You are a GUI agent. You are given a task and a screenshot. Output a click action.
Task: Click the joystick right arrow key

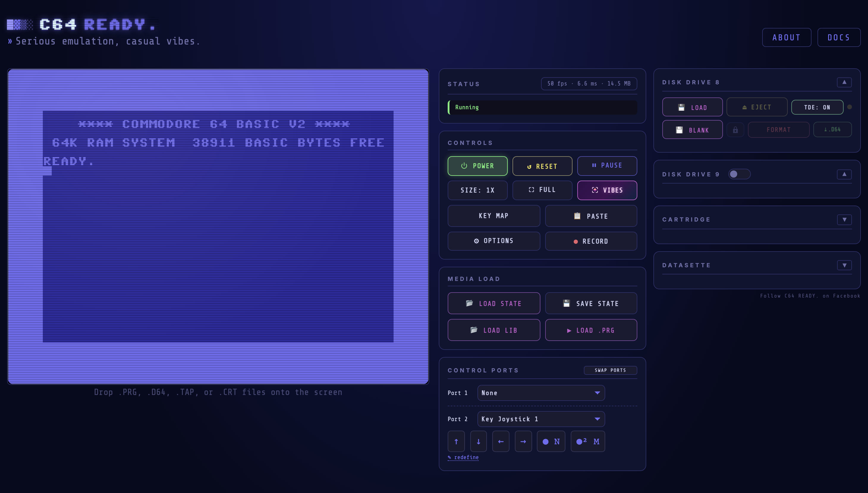coord(523,441)
